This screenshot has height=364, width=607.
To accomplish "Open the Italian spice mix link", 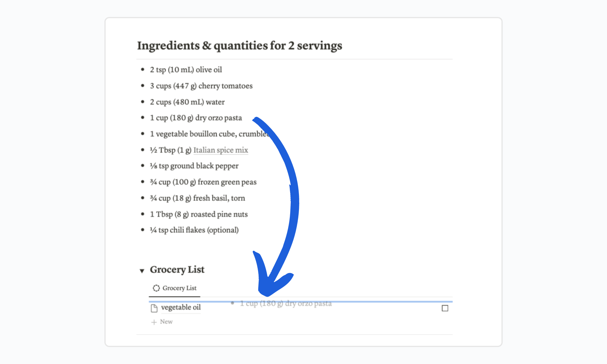I will [x=221, y=150].
